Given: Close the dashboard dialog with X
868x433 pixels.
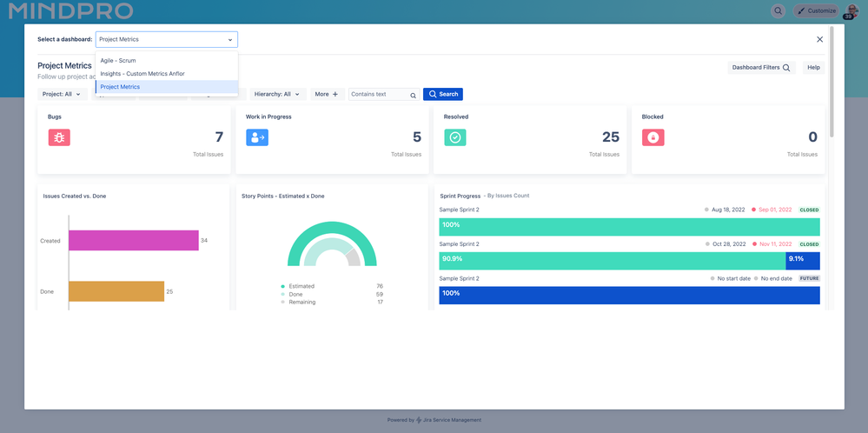Looking at the screenshot, I should (819, 39).
